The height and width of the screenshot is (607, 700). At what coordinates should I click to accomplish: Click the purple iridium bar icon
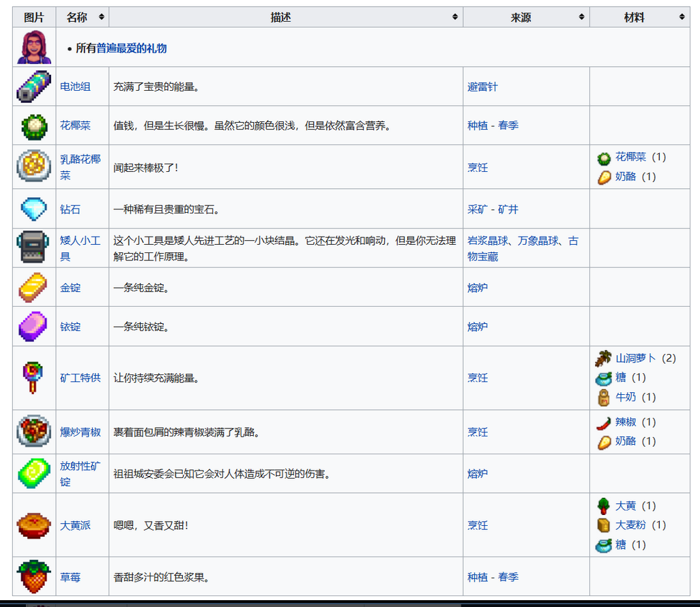(x=33, y=326)
